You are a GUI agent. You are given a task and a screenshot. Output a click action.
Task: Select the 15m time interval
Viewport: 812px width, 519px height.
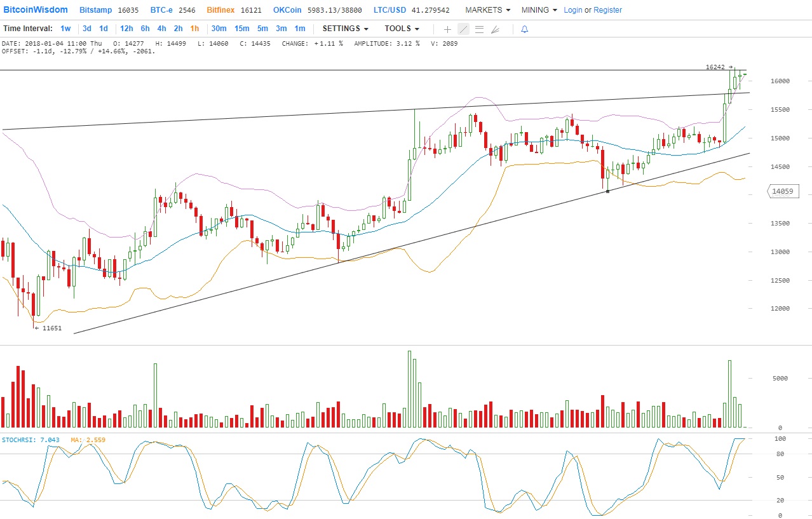pyautogui.click(x=241, y=29)
